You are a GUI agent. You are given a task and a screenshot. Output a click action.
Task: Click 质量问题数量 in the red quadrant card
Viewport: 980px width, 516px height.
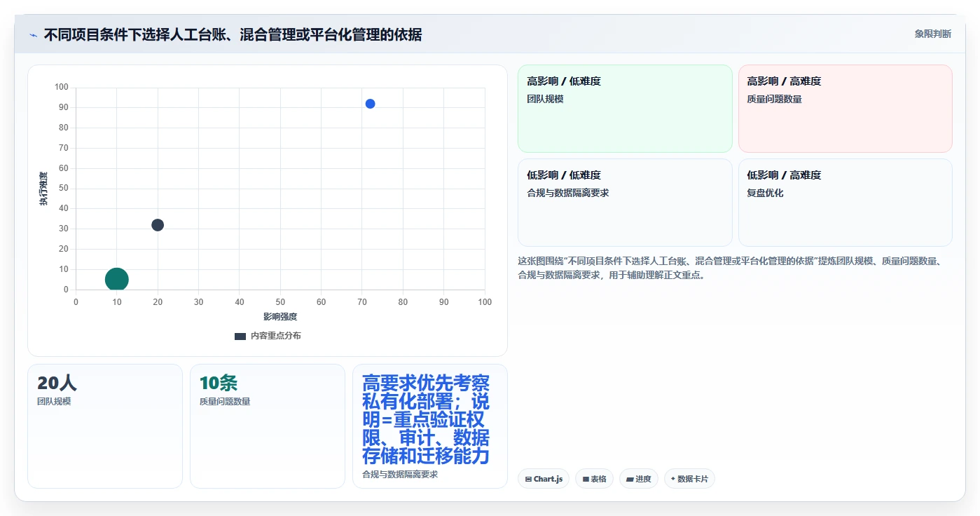tap(774, 99)
